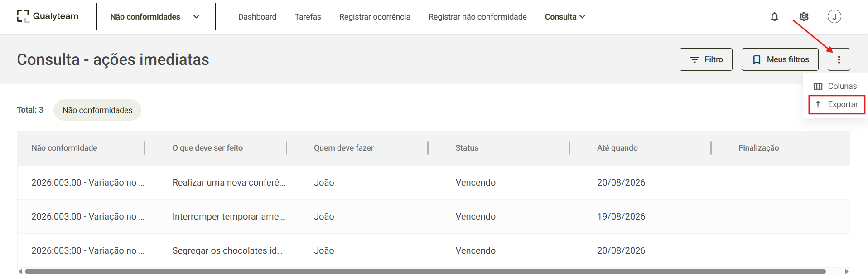Open Registrar ocorrência page
Image resolution: width=868 pixels, height=279 pixels.
click(x=375, y=17)
